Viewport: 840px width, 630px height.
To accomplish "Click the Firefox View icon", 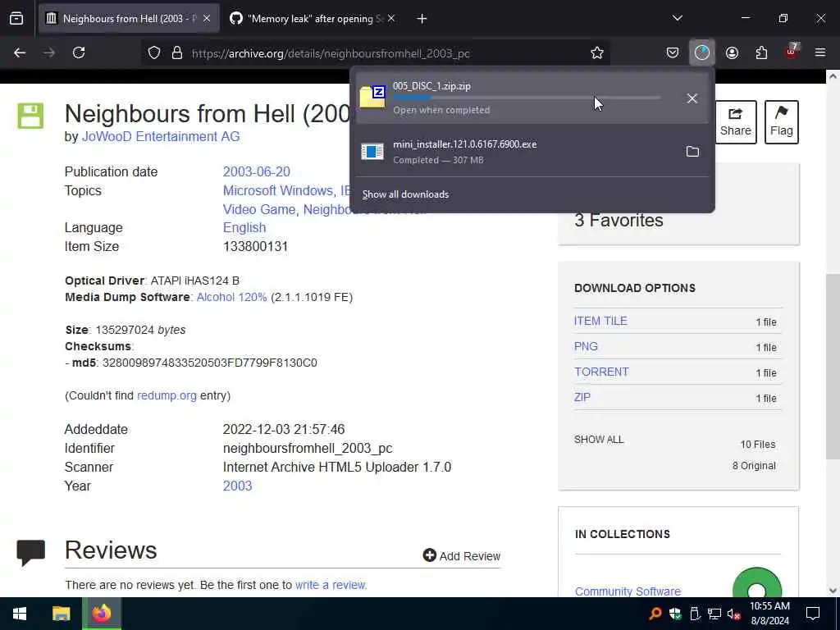I will point(16,19).
